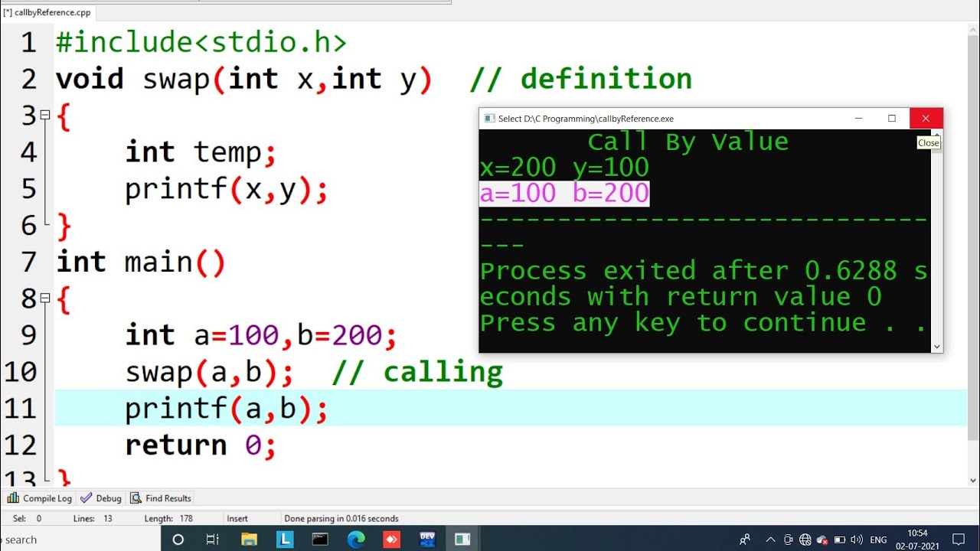Click the highlighted a=100 b=200 output
The height and width of the screenshot is (551, 980).
click(564, 194)
